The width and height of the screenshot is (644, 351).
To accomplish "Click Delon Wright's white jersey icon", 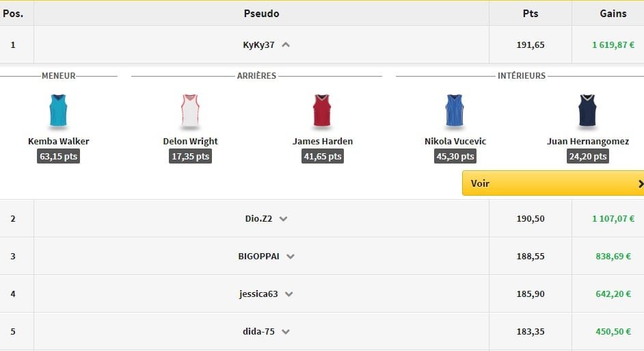I will [x=190, y=110].
